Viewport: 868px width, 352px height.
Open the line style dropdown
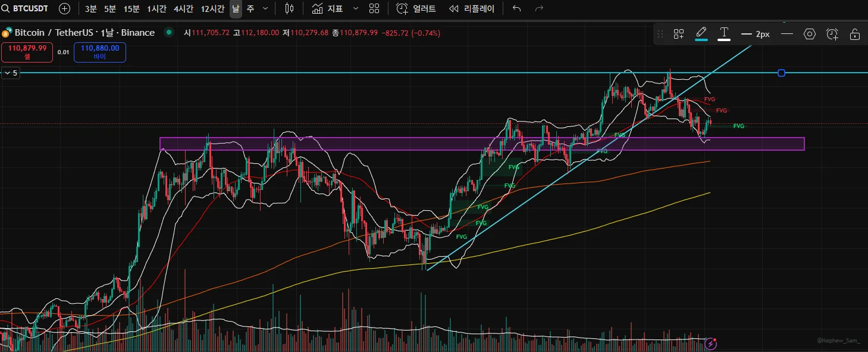point(787,34)
